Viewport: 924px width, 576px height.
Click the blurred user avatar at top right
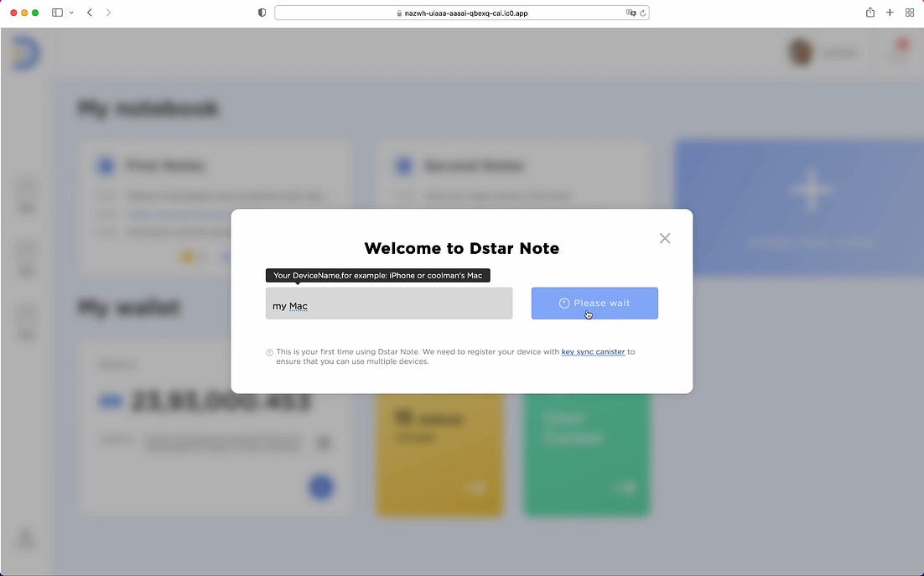(802, 53)
